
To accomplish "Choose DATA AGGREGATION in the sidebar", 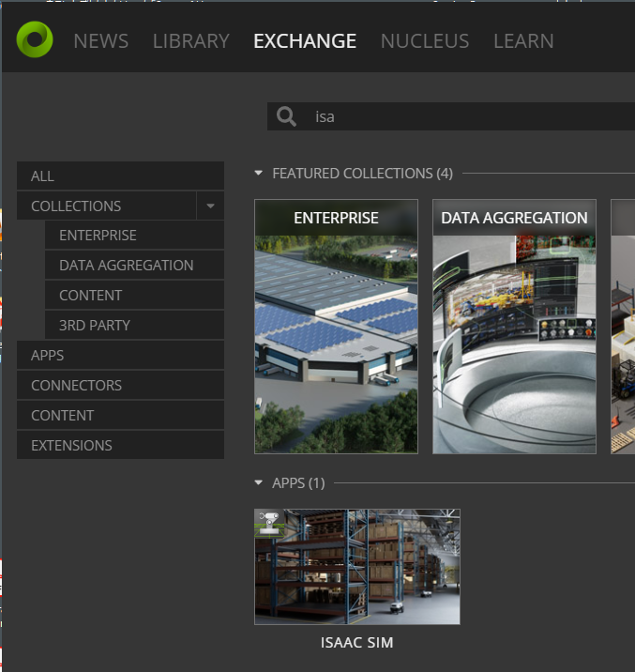I will (134, 266).
